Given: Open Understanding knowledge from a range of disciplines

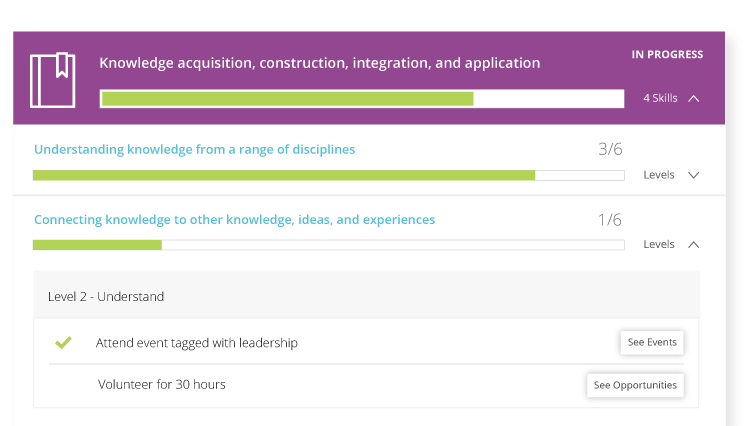Looking at the screenshot, I should (x=194, y=150).
